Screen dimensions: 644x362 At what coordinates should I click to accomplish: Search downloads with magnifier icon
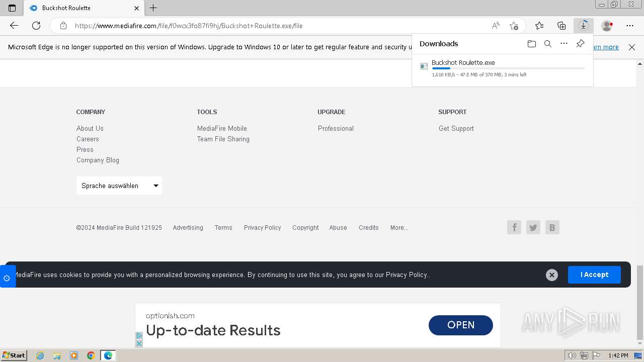point(548,44)
